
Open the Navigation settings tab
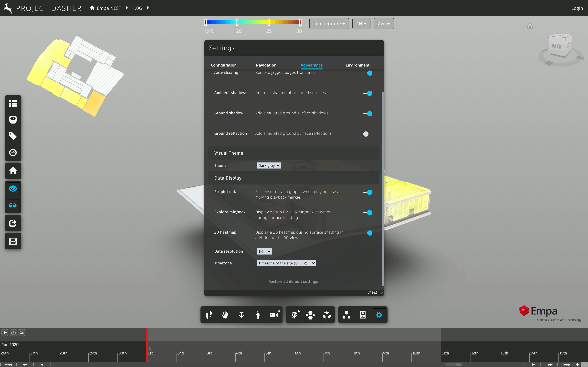tap(266, 65)
